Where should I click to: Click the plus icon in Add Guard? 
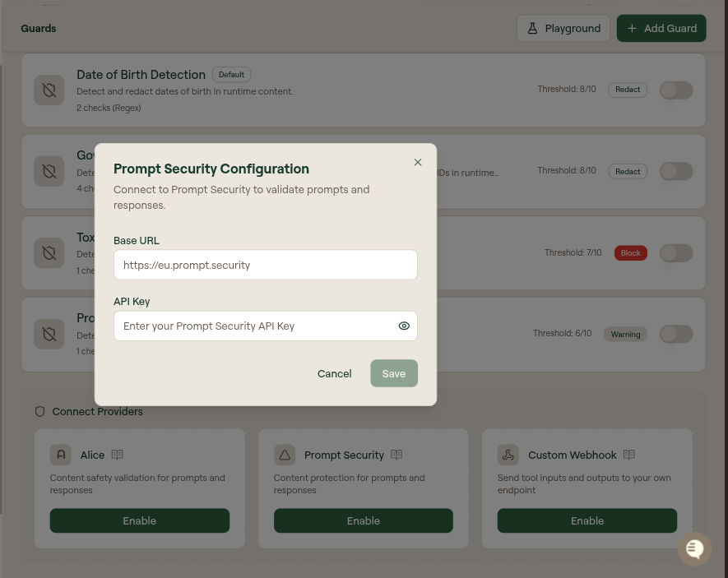(632, 28)
